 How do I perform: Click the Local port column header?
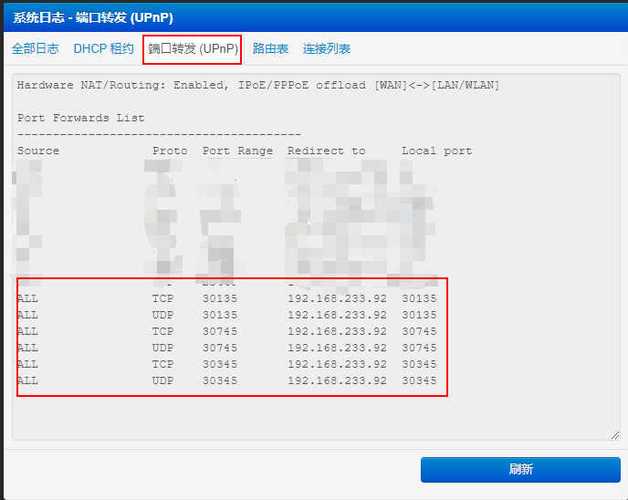pos(437,151)
